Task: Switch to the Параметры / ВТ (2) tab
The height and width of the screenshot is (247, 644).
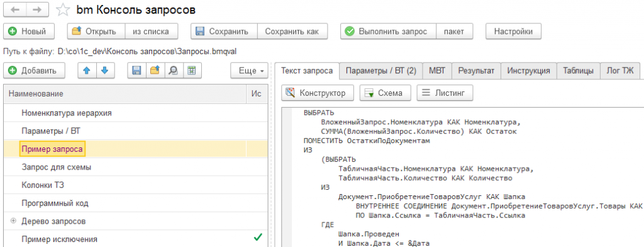Action: click(380, 71)
